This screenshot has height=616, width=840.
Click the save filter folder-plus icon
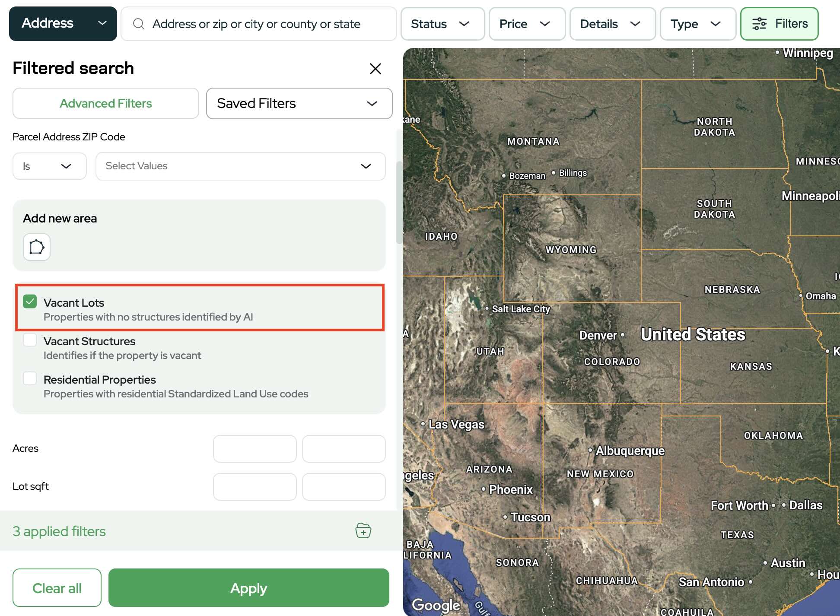(363, 530)
